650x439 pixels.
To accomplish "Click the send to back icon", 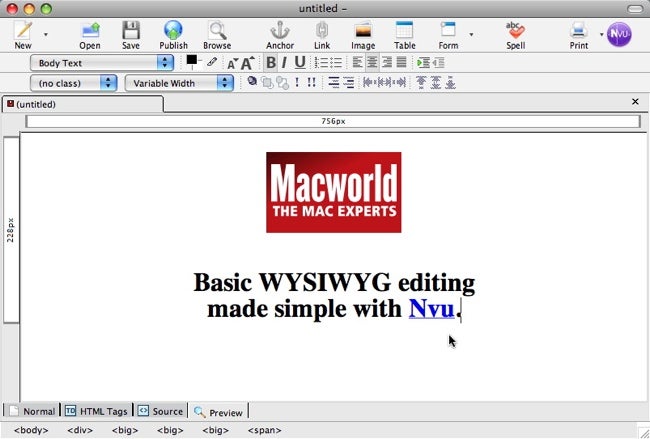I will click(283, 83).
